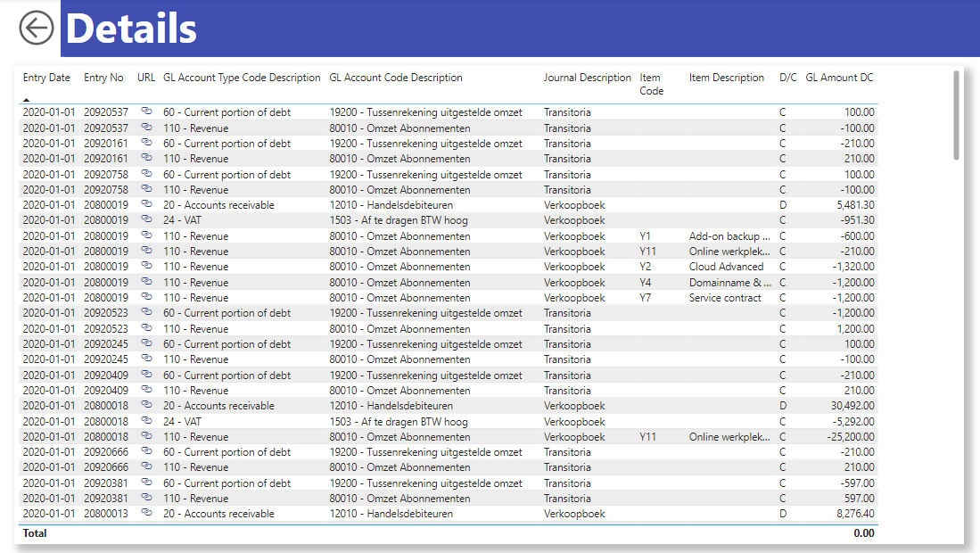Image resolution: width=980 pixels, height=553 pixels.
Task: Sort by the Item Code column header
Action: [x=651, y=85]
